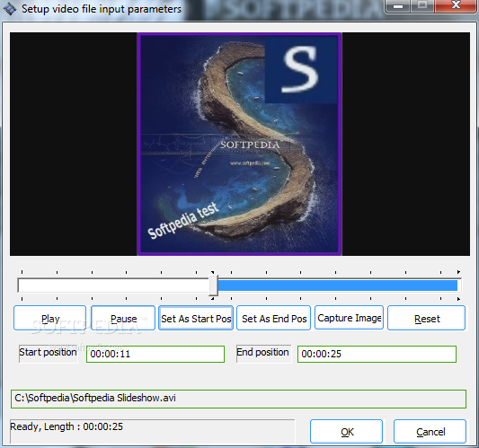Click Set As Start Pos button

click(196, 318)
